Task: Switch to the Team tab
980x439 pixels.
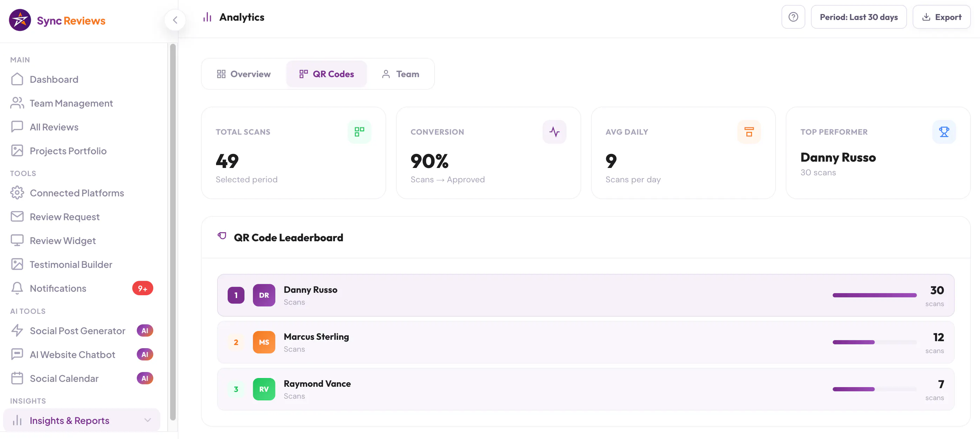Action: 400,74
